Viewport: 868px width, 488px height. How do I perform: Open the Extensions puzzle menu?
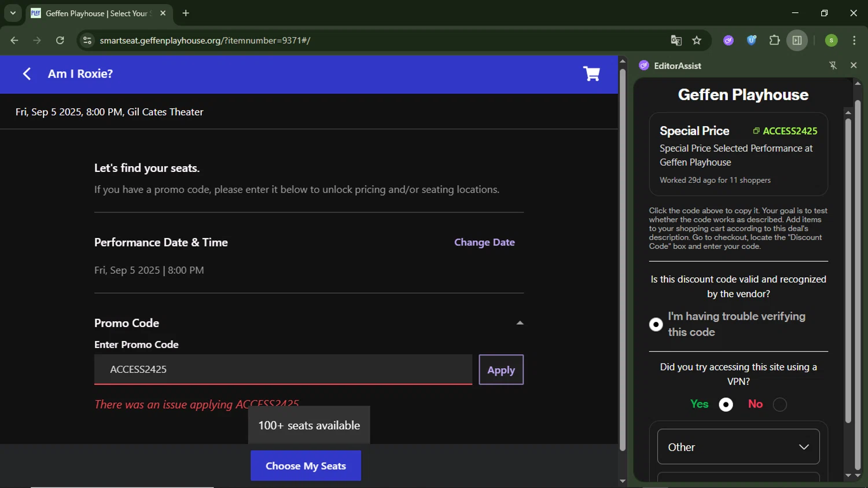pos(774,41)
